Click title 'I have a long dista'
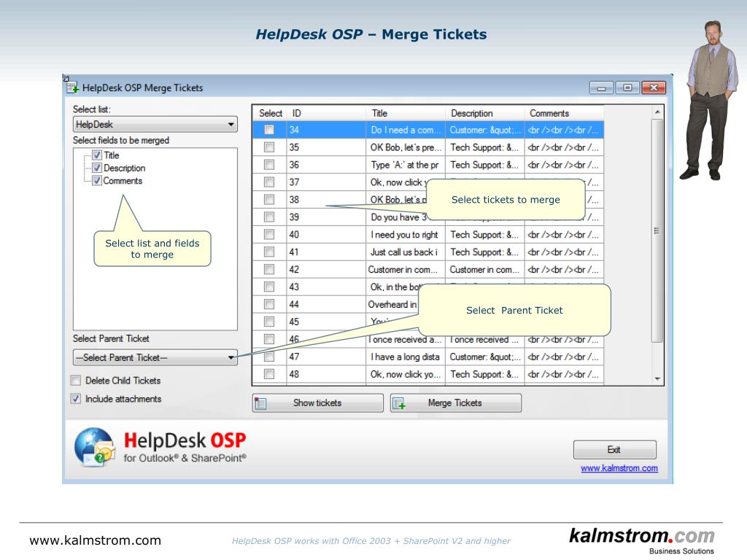 pyautogui.click(x=406, y=357)
